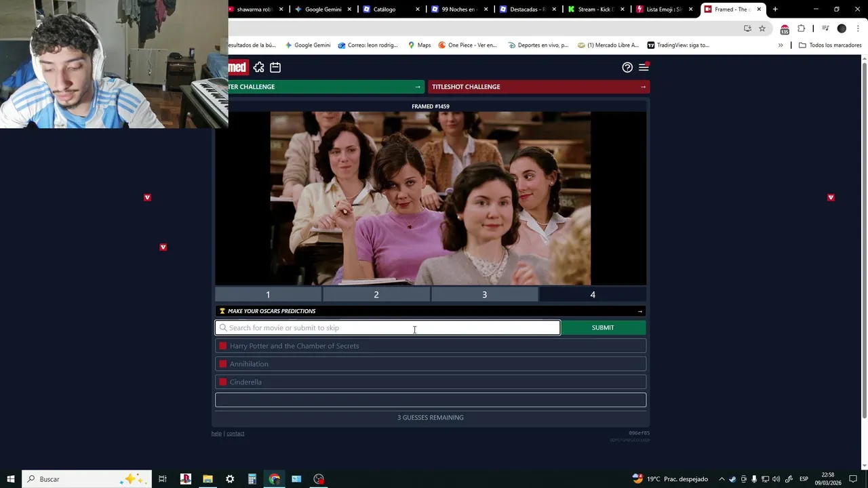
Task: Click the install app icon in address bar
Action: pos(747,28)
